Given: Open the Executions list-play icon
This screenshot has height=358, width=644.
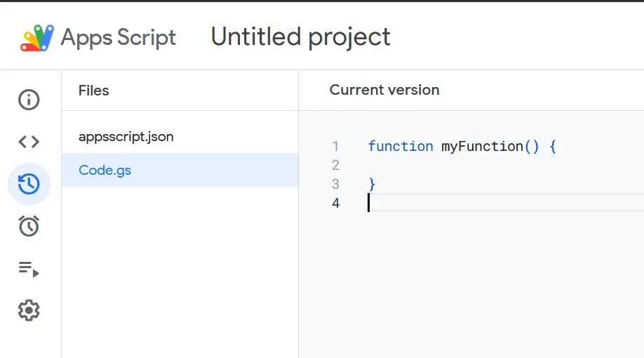Looking at the screenshot, I should click(29, 269).
